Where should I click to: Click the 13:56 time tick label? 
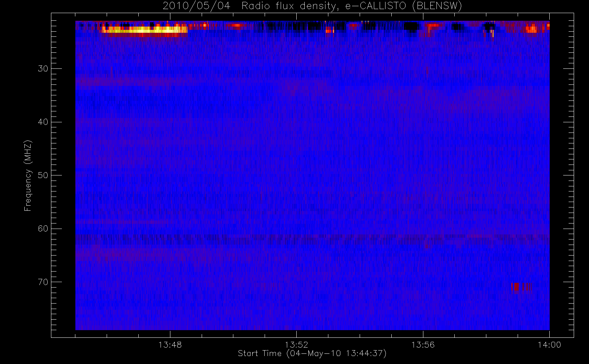point(423,345)
